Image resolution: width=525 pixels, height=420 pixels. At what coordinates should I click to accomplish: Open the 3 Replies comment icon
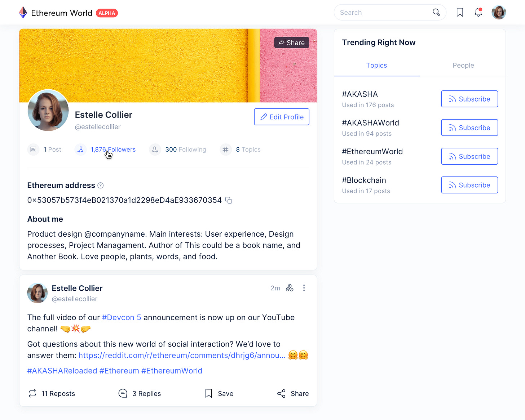(123, 393)
